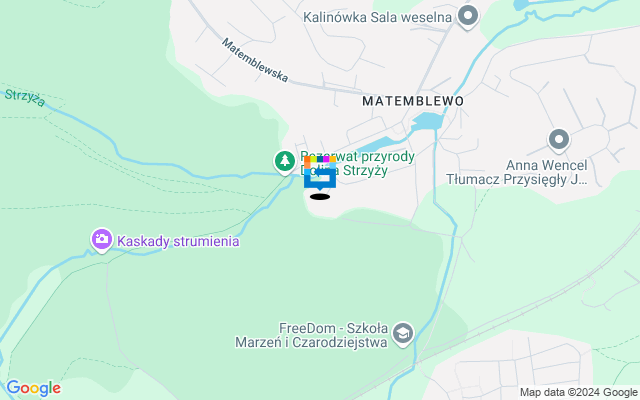Click the black oval marker shadow
The width and height of the screenshot is (640, 400).
(320, 197)
